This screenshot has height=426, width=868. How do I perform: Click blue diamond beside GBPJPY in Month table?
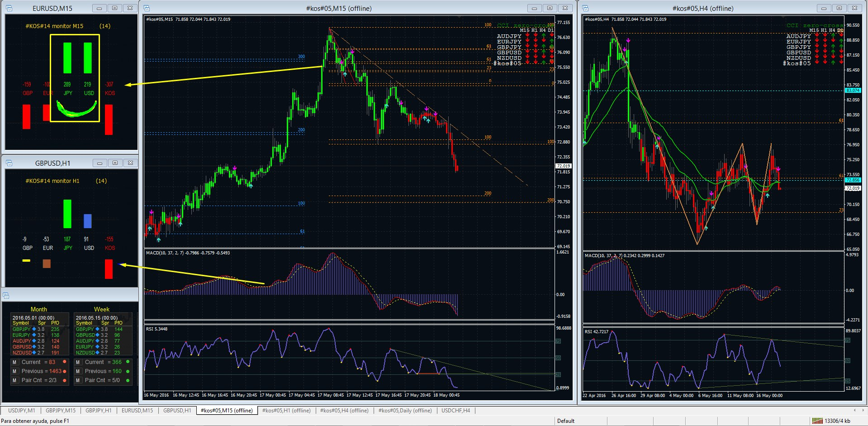tap(34, 329)
